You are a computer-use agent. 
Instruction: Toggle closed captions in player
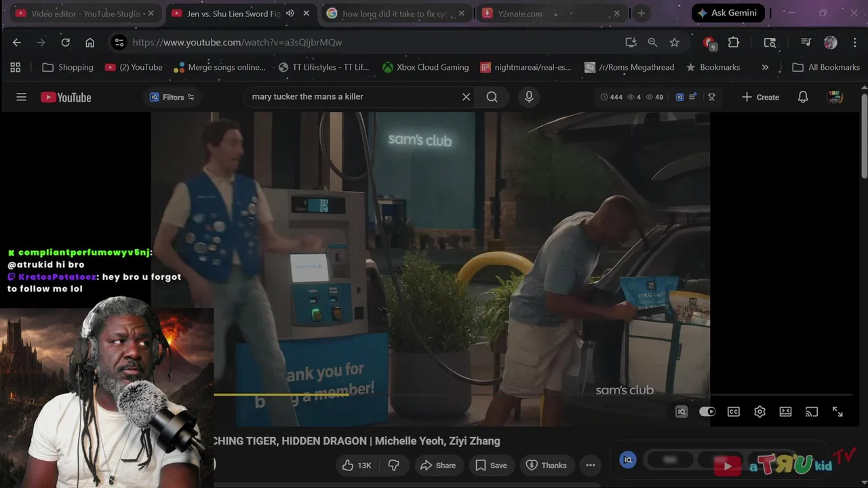[x=734, y=411]
